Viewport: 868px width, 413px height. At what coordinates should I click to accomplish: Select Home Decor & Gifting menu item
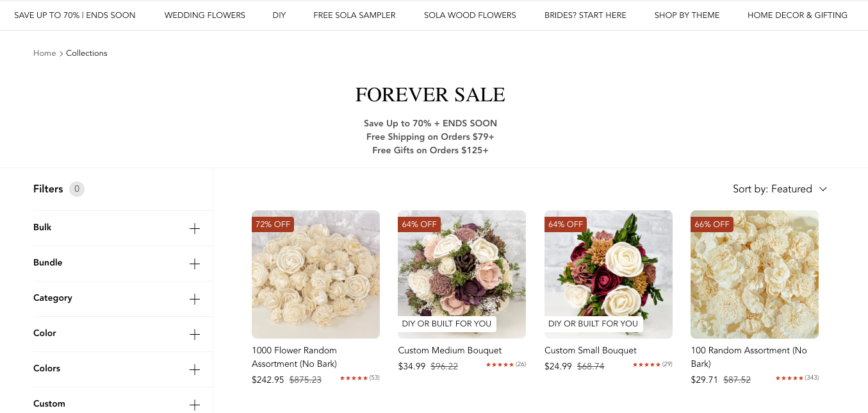[x=797, y=15]
